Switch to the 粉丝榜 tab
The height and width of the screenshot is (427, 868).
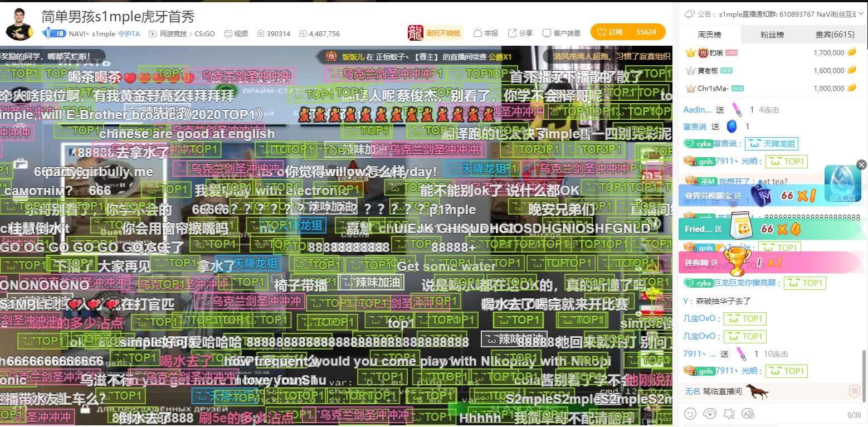pyautogui.click(x=772, y=35)
